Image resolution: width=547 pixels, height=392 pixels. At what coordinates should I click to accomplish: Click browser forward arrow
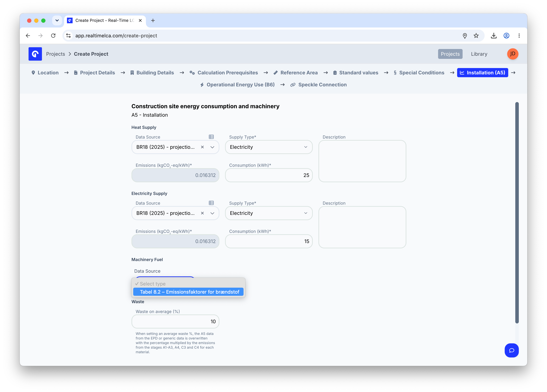41,36
